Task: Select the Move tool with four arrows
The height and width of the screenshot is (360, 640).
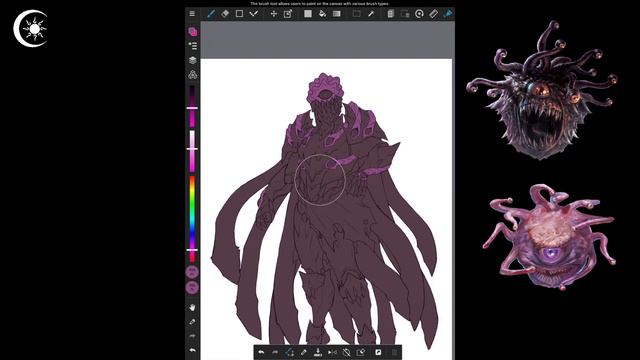Action: tap(273, 13)
